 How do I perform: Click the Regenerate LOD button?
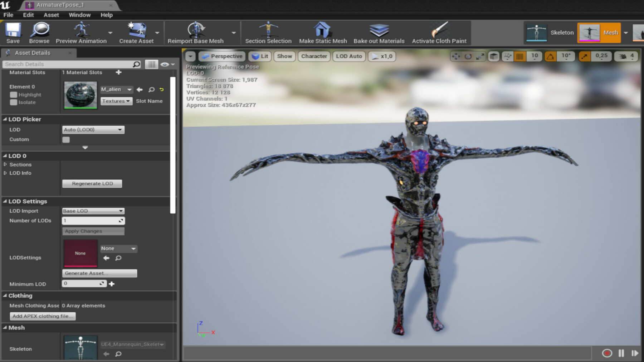tap(92, 183)
